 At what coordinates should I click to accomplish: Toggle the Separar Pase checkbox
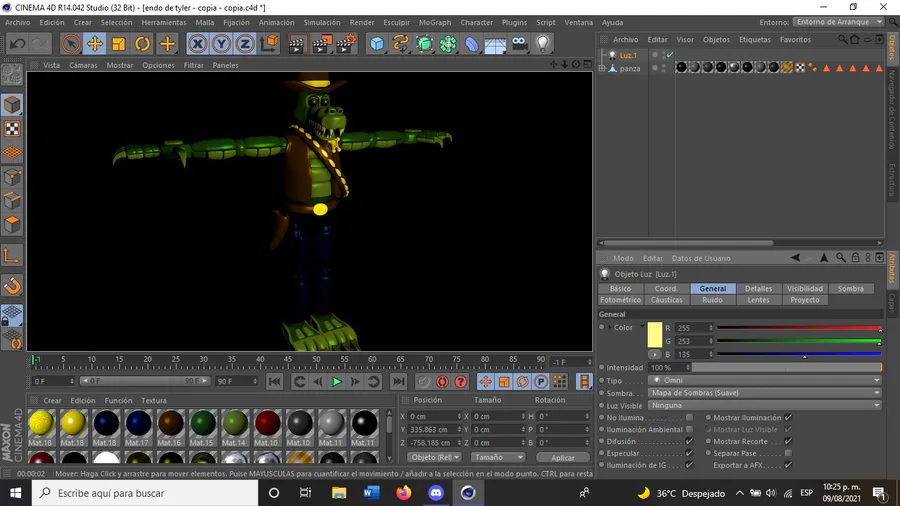(788, 453)
